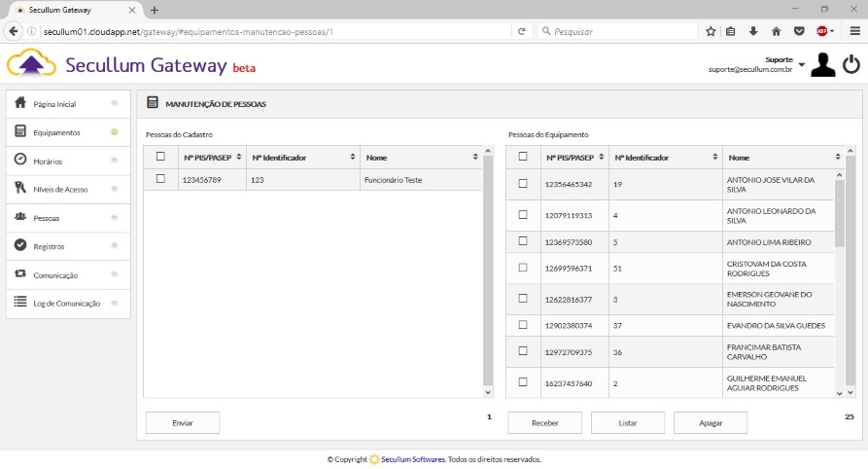Viewport: 868px width, 469px height.
Task: Click the browser hamburger menu icon
Action: (x=854, y=31)
